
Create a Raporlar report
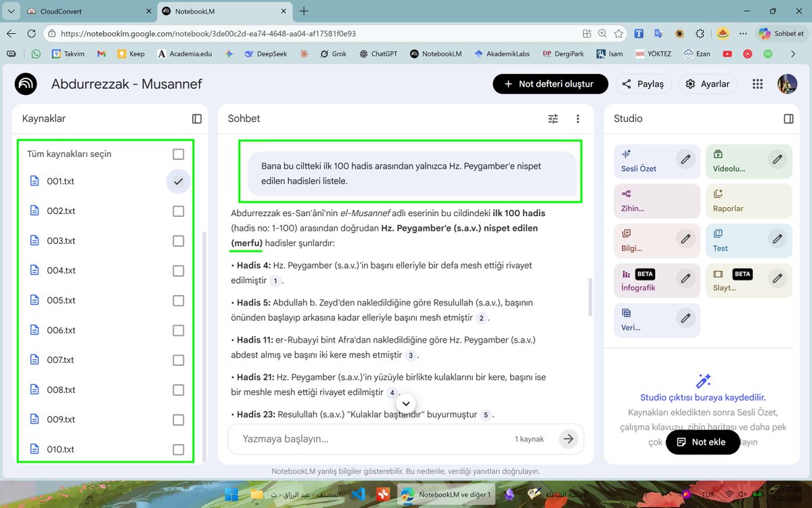pyautogui.click(x=748, y=201)
